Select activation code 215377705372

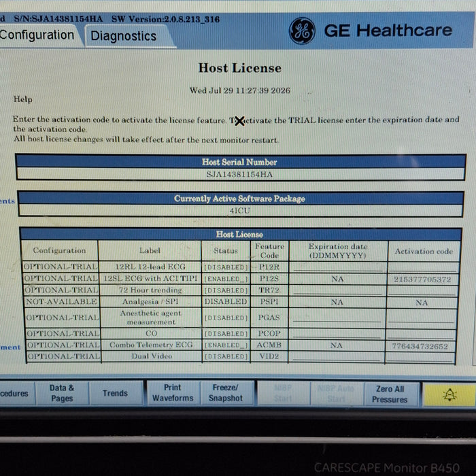[x=422, y=279]
